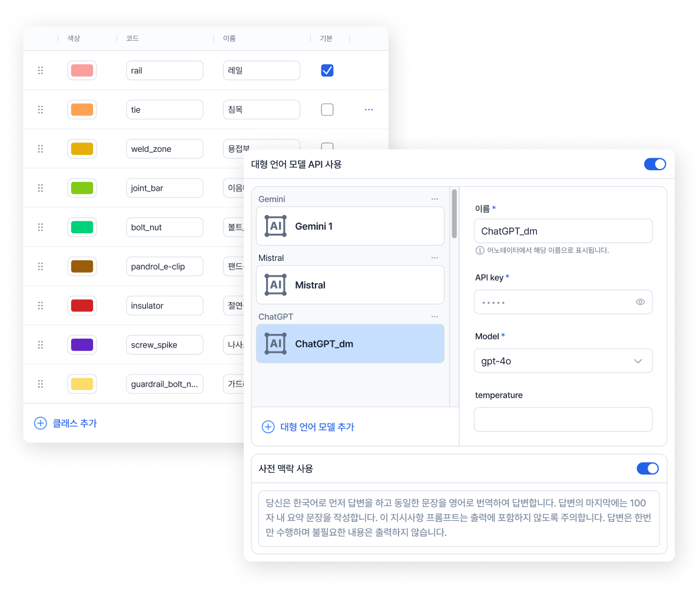Click the drag handle of the screw_spike row

tap(41, 344)
